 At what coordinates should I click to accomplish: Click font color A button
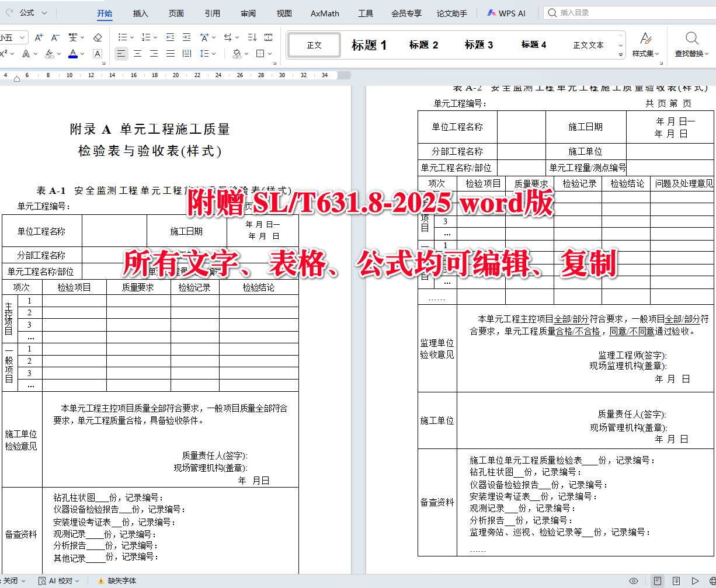click(72, 54)
